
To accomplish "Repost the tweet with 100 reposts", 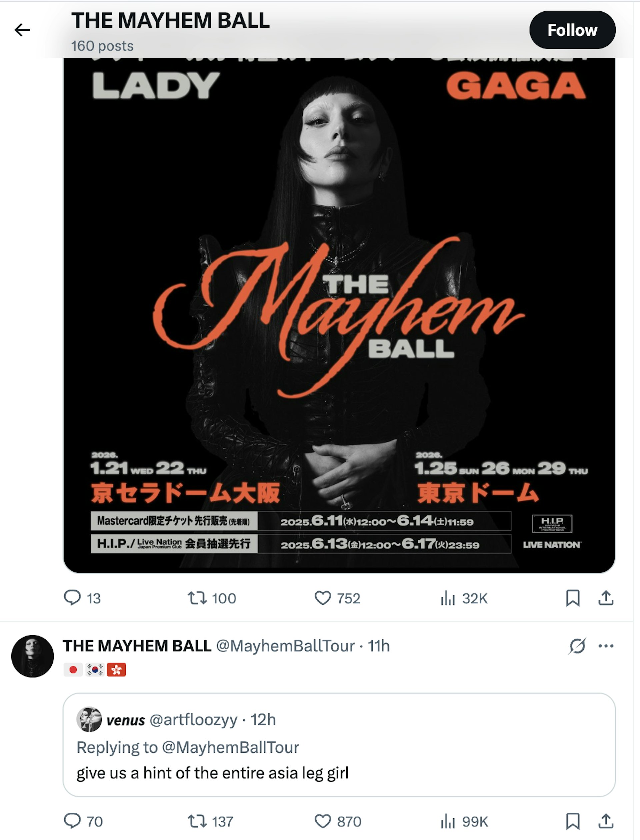I will tap(212, 598).
